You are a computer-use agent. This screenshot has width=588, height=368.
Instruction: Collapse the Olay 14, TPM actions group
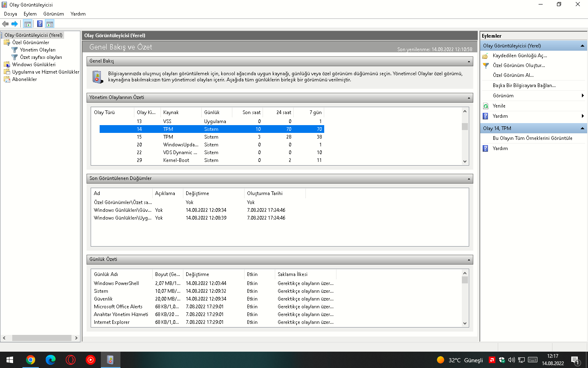tap(582, 128)
